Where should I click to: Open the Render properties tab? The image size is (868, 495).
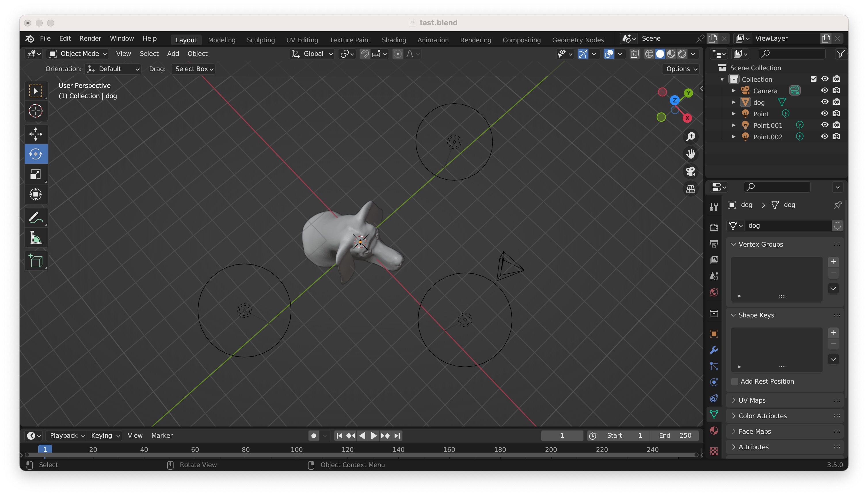coord(714,227)
